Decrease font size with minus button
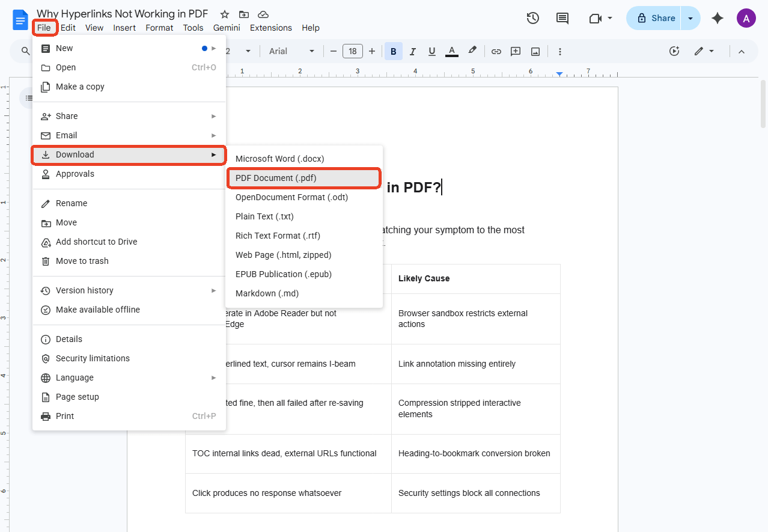 pos(334,51)
